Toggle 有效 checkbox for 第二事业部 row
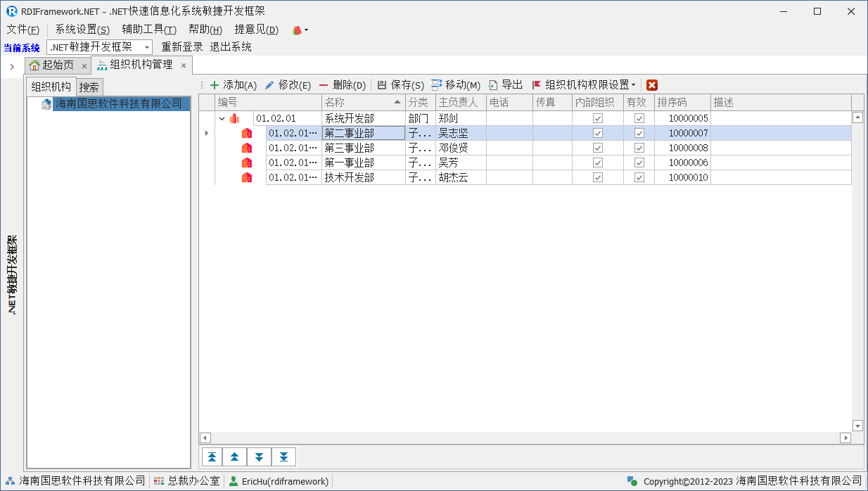Screen dimensions: 868x491 [639, 133]
